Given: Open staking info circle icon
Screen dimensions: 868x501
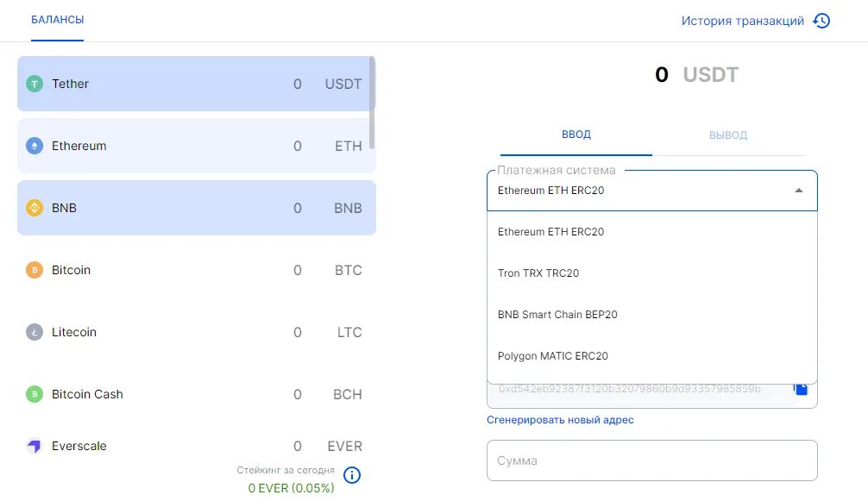Looking at the screenshot, I should click(352, 475).
